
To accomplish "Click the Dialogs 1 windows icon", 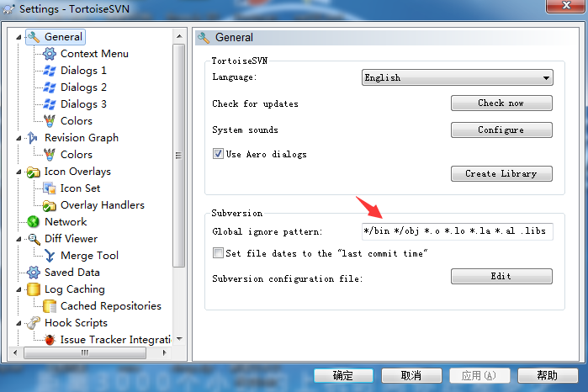I will (50, 71).
